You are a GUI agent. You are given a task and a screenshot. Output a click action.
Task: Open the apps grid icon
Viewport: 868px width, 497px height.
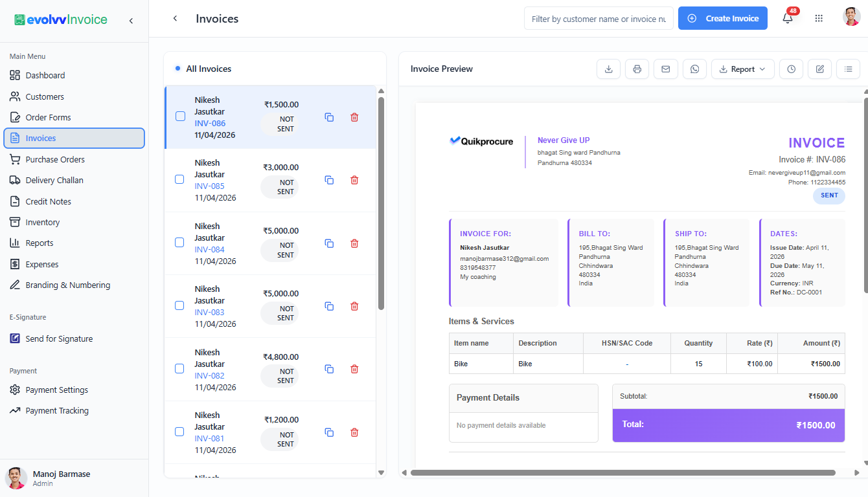click(819, 18)
